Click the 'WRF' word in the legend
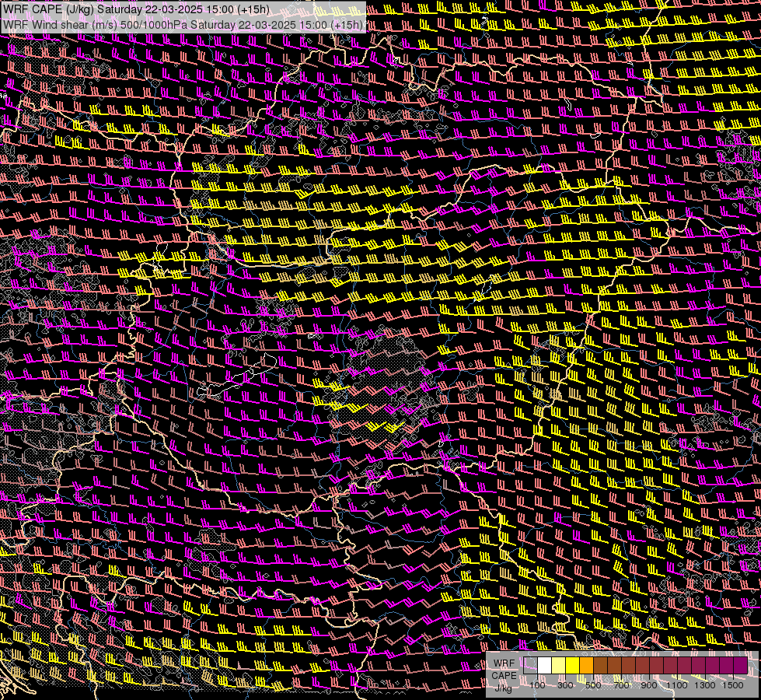 pyautogui.click(x=504, y=663)
